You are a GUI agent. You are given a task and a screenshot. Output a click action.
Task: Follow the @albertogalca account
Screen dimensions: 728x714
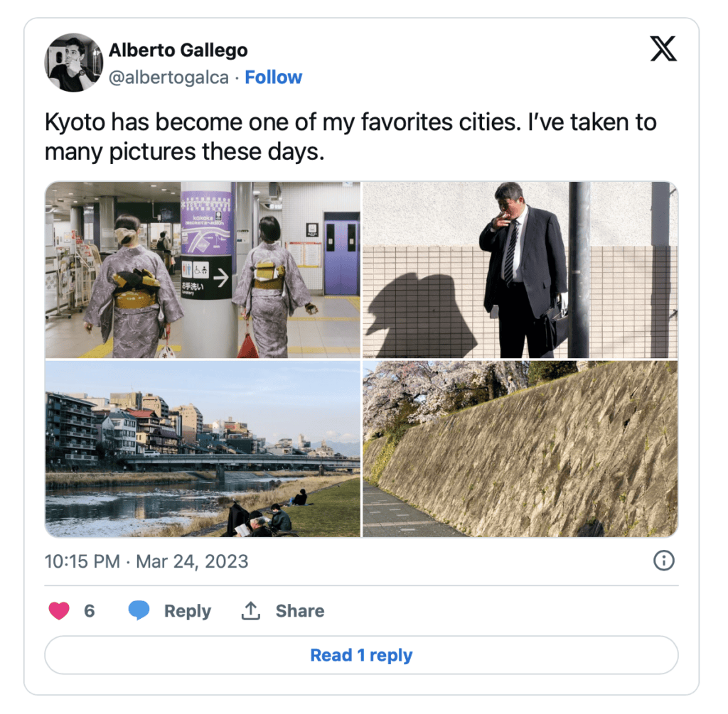click(x=273, y=77)
